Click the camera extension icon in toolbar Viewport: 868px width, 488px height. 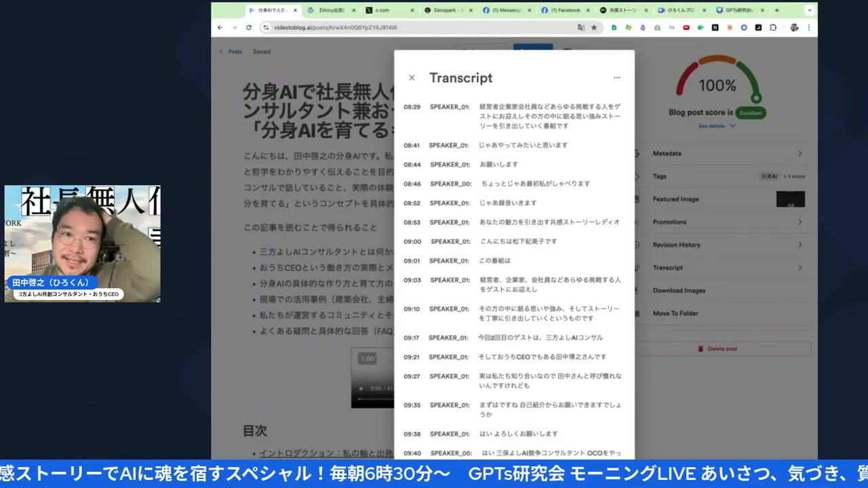658,27
